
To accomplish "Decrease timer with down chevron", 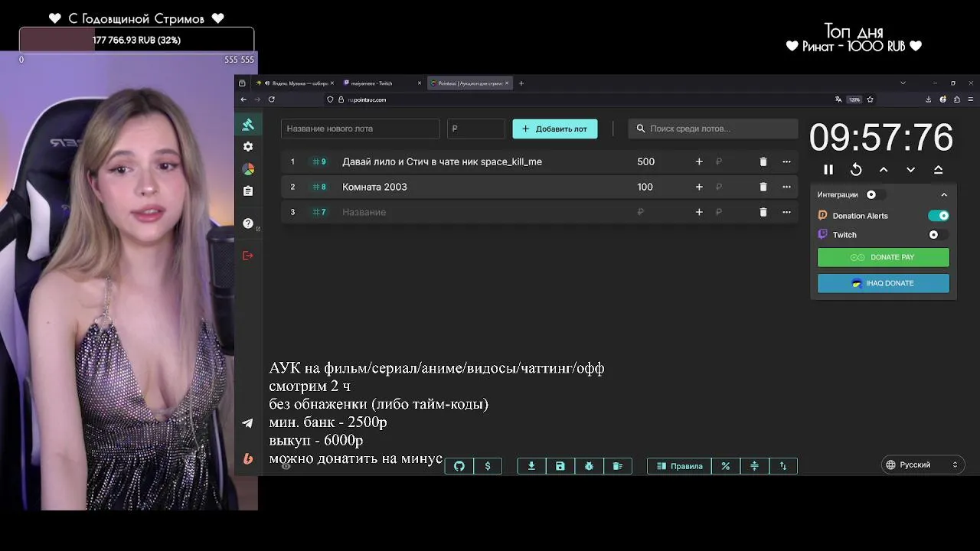I will coord(911,170).
